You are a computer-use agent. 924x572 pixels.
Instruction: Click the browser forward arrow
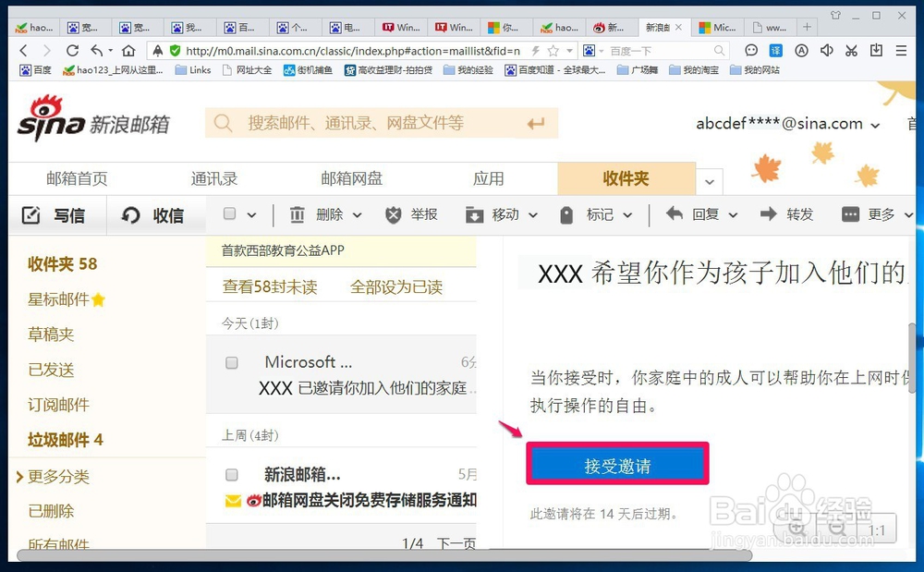point(47,51)
